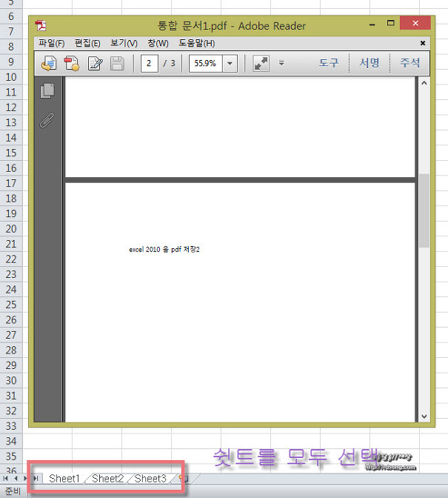
Task: Click the grayed-out Save floppy icon
Action: (x=117, y=64)
